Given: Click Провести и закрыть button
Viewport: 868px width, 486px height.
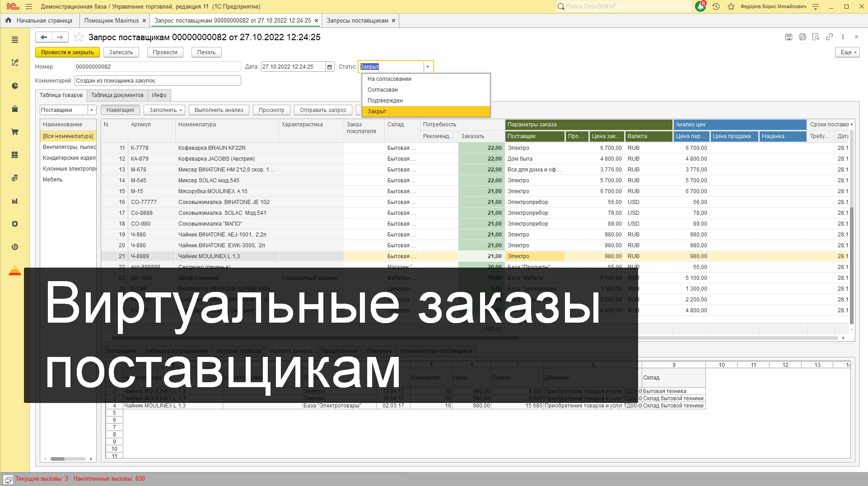Looking at the screenshot, I should [67, 52].
